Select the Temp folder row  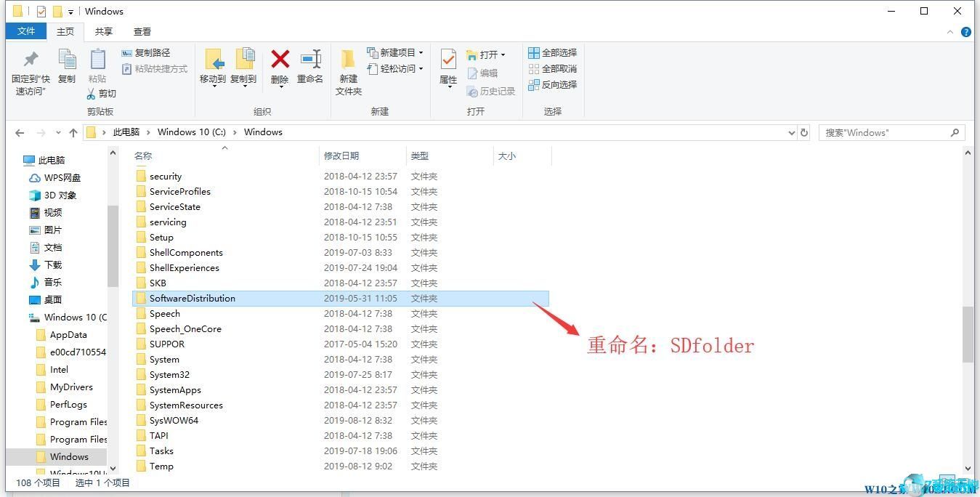(341, 466)
